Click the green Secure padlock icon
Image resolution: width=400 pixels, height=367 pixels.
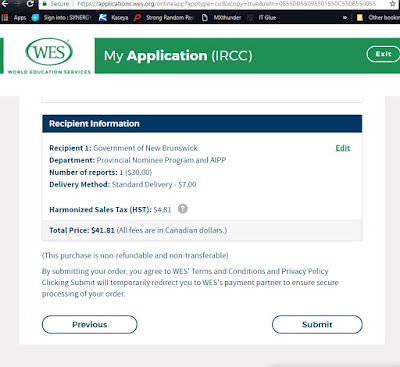coord(44,4)
